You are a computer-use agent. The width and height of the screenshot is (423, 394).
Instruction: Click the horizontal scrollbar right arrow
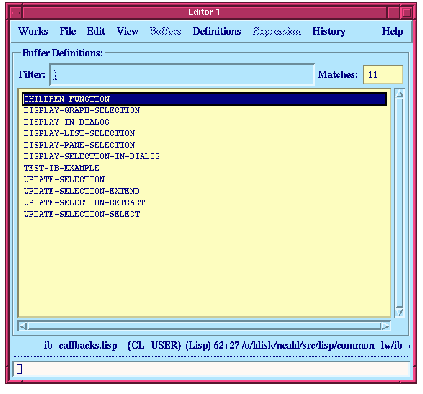[385, 326]
